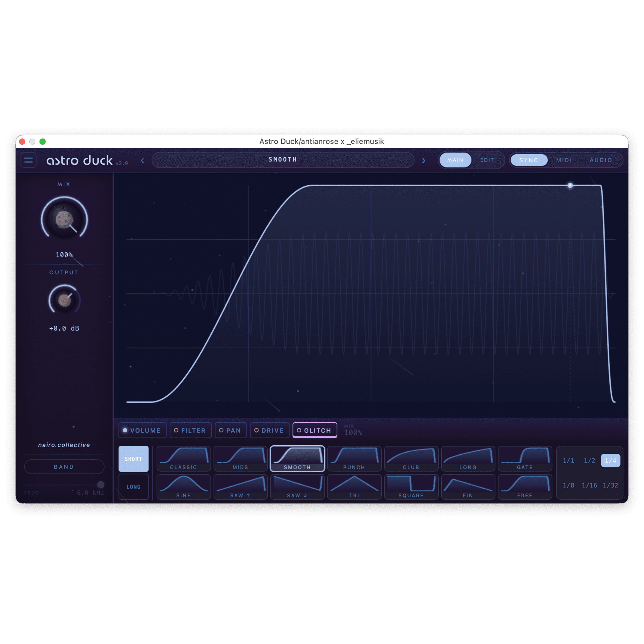This screenshot has width=644, height=644.
Task: Click the astro duck logo
Action: tap(79, 161)
